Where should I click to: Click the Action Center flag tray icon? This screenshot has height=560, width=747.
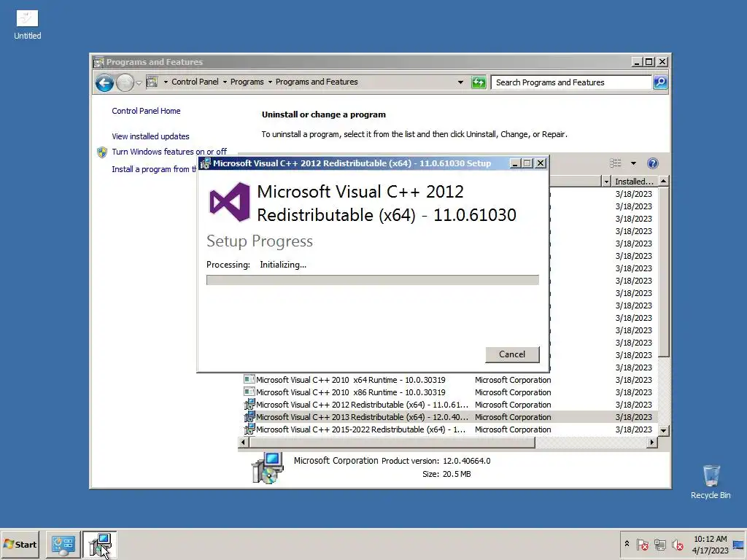tap(642, 544)
